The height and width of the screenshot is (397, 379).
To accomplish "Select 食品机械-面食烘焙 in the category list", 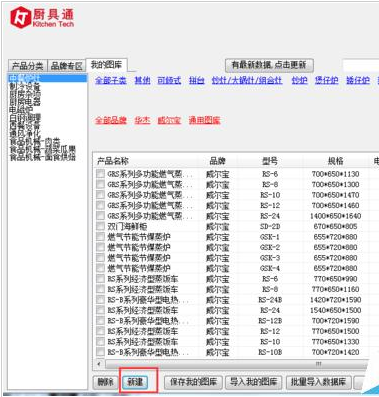I will click(42, 157).
